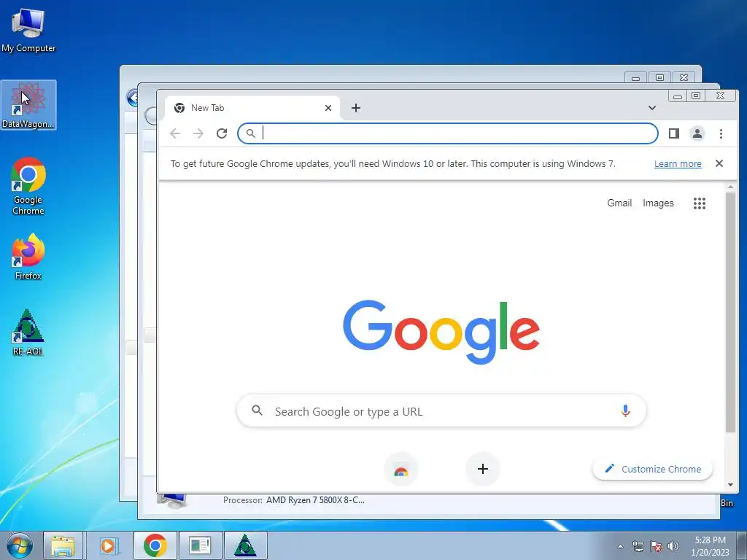Open the taskbar clock and date
The width and height of the screenshot is (747, 560).
pyautogui.click(x=710, y=546)
